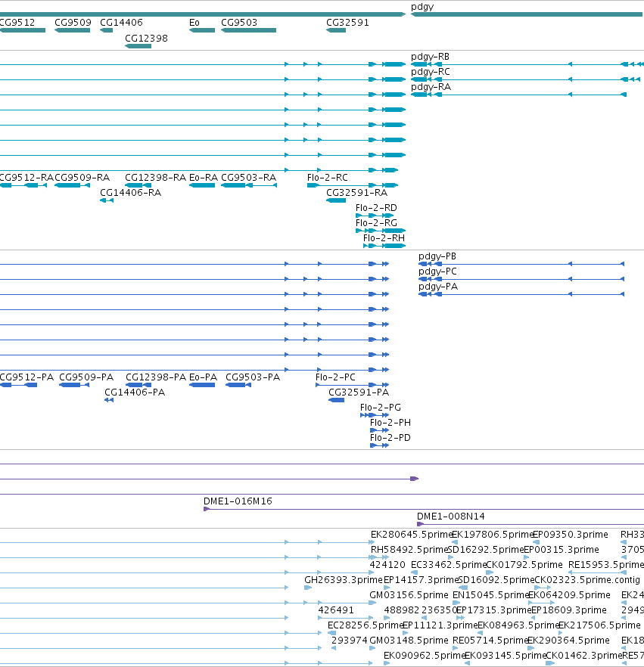Image resolution: width=644 pixels, height=667 pixels.
Task: Click the Flo-2-RH transcript label
Action: 384,237
